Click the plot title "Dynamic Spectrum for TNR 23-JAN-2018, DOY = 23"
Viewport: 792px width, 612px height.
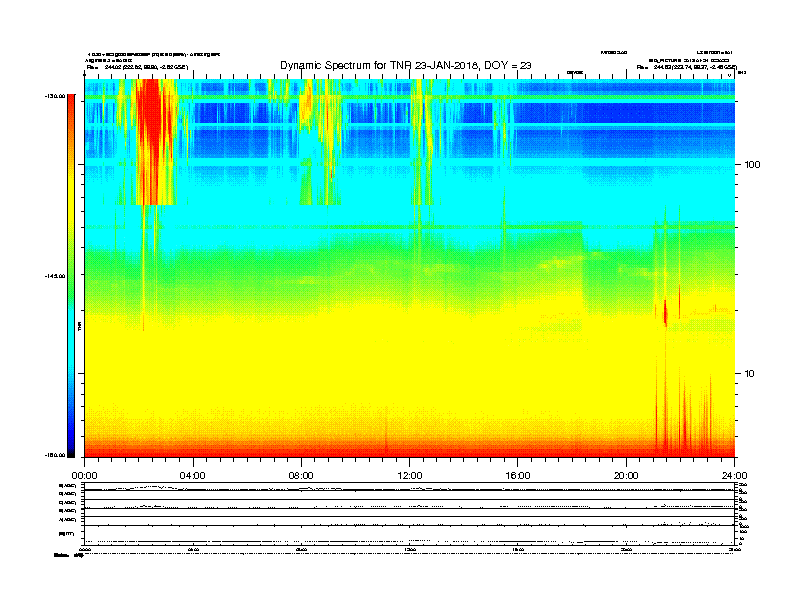[406, 65]
